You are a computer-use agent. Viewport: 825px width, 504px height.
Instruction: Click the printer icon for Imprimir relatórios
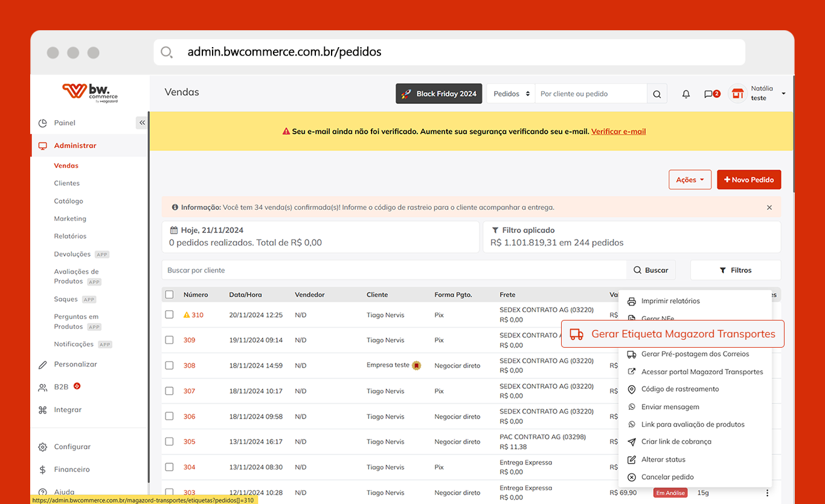[x=632, y=301]
